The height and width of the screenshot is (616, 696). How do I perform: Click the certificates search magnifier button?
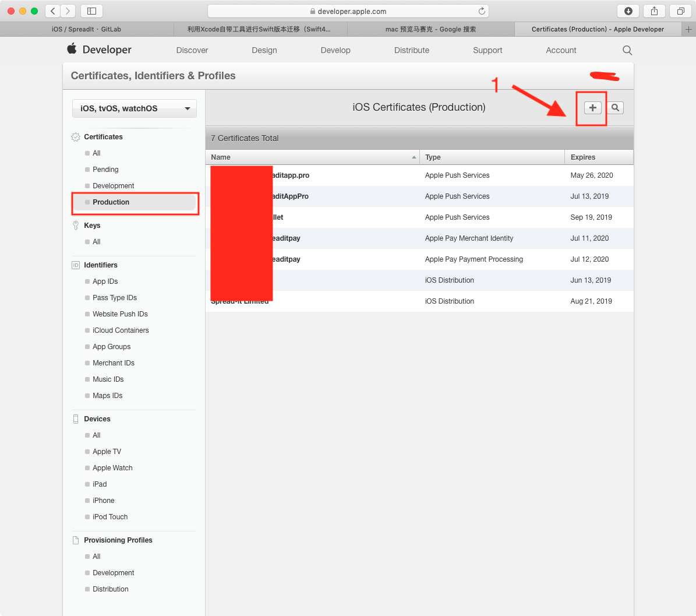pyautogui.click(x=615, y=108)
